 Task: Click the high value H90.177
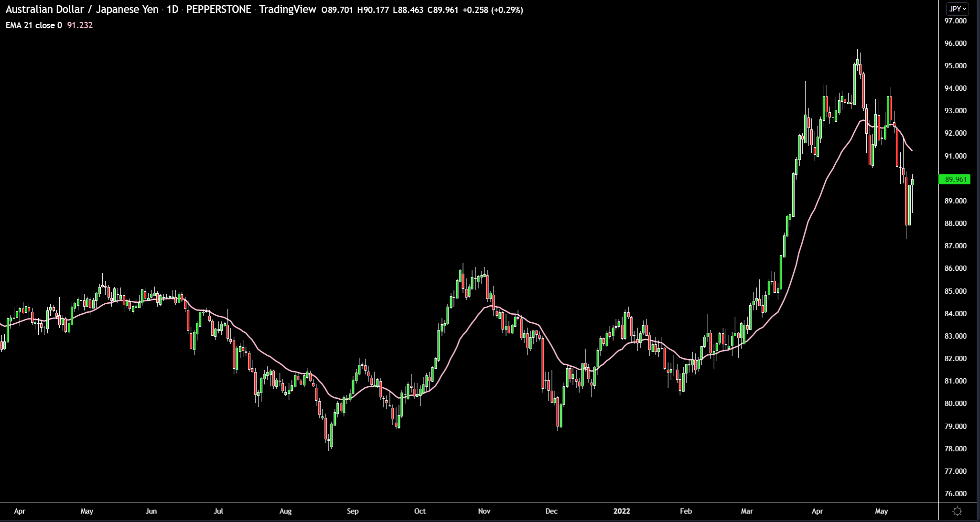click(373, 10)
